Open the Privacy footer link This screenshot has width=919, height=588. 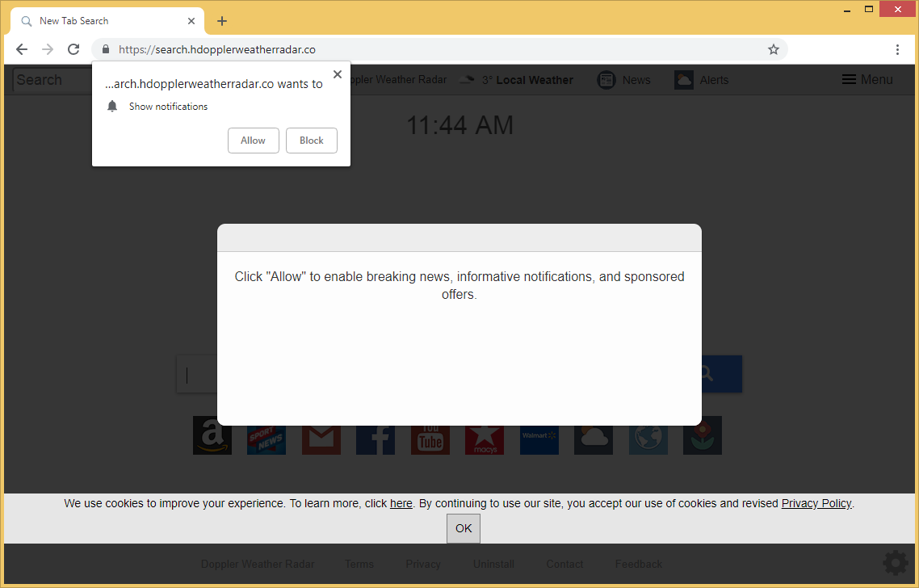[x=423, y=564]
